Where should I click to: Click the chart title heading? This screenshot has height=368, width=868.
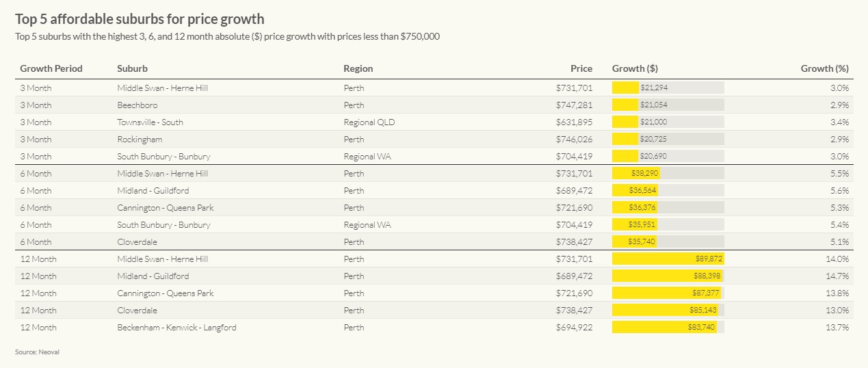(x=140, y=19)
